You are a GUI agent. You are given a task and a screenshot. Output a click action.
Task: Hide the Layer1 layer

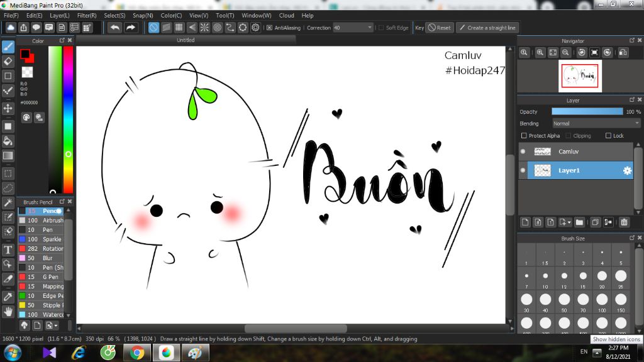point(523,170)
